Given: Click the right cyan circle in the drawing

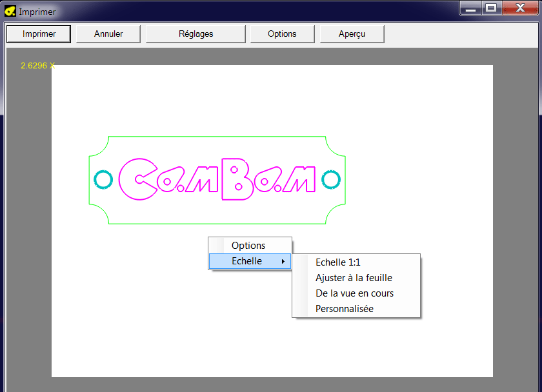Looking at the screenshot, I should pyautogui.click(x=331, y=180).
